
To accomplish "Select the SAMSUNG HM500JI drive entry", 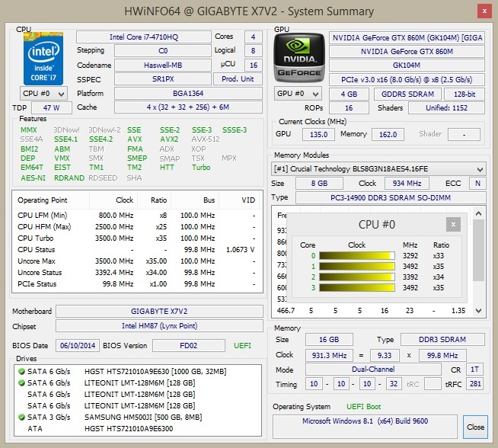I will [x=138, y=417].
